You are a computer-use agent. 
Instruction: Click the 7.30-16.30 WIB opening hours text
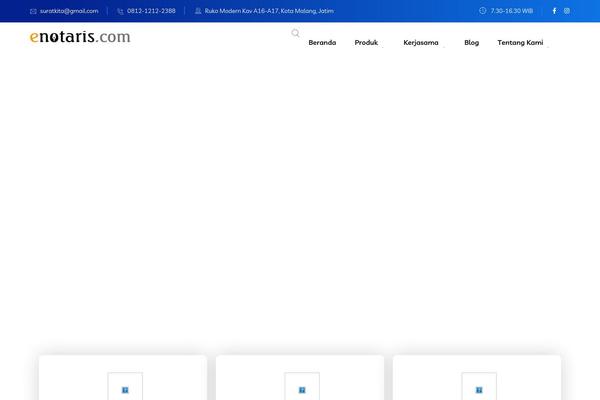[512, 11]
